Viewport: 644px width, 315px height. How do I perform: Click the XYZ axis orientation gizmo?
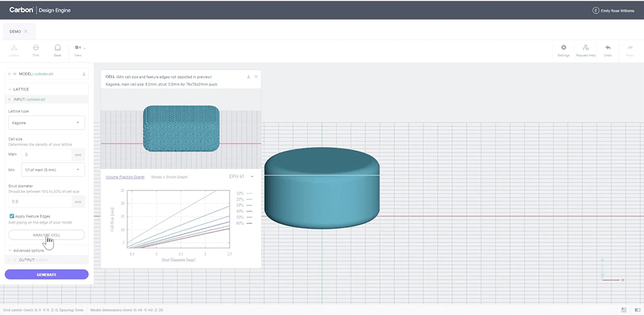(x=612, y=271)
